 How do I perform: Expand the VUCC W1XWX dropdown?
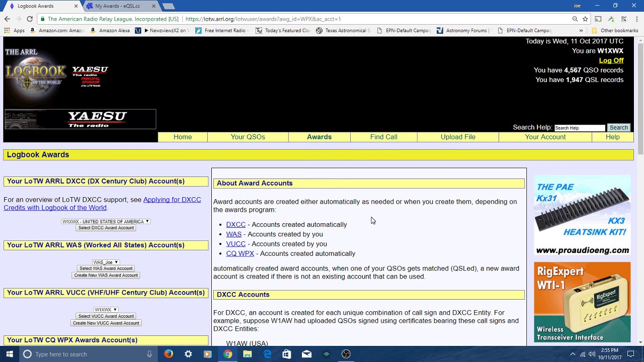point(106,310)
